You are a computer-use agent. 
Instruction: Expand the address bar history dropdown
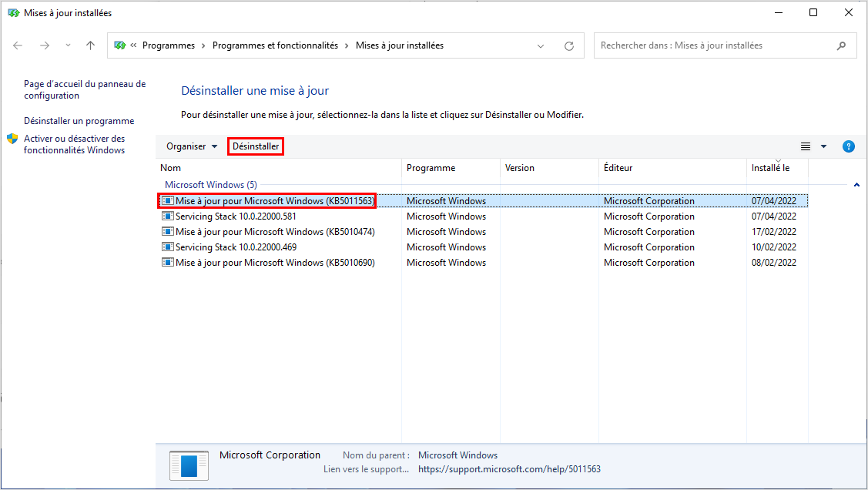541,46
